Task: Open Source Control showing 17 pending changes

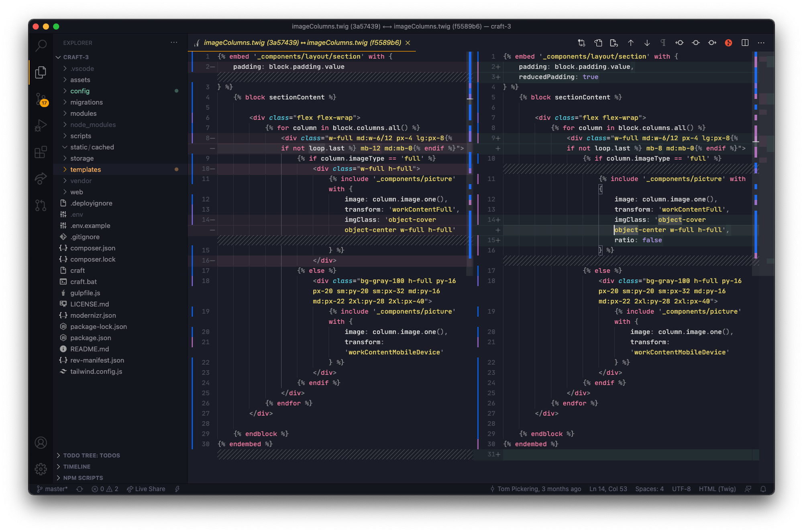Action: 41,98
